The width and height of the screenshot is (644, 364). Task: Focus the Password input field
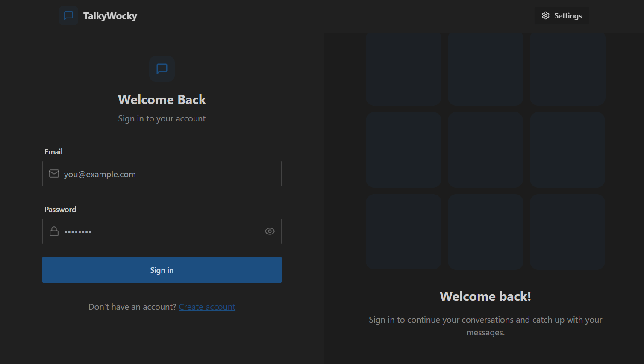point(162,231)
